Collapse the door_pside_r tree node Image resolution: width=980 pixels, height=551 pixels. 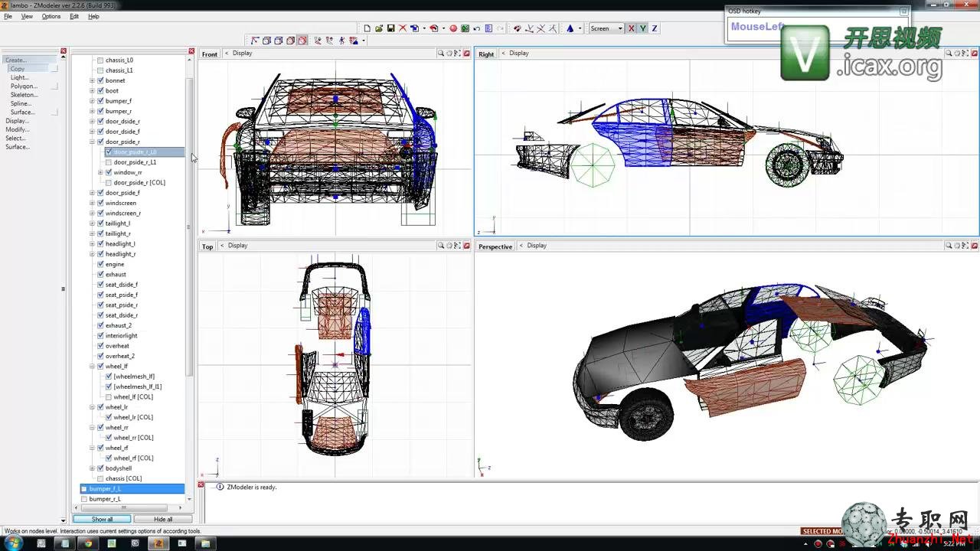92,142
